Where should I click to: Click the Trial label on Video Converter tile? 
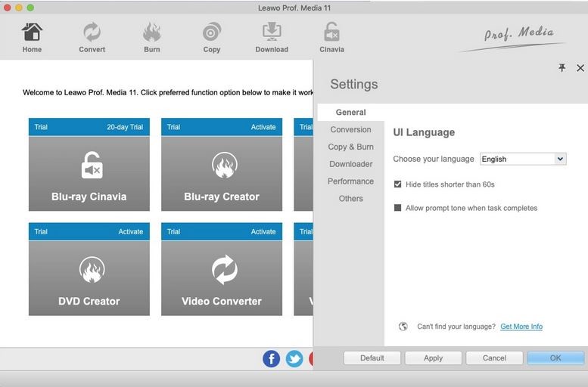pyautogui.click(x=173, y=231)
